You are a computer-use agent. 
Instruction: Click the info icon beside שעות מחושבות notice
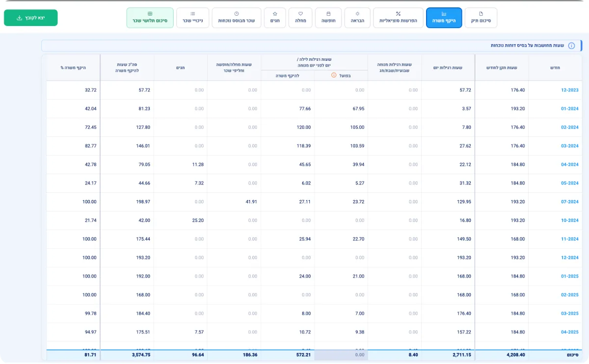point(571,46)
